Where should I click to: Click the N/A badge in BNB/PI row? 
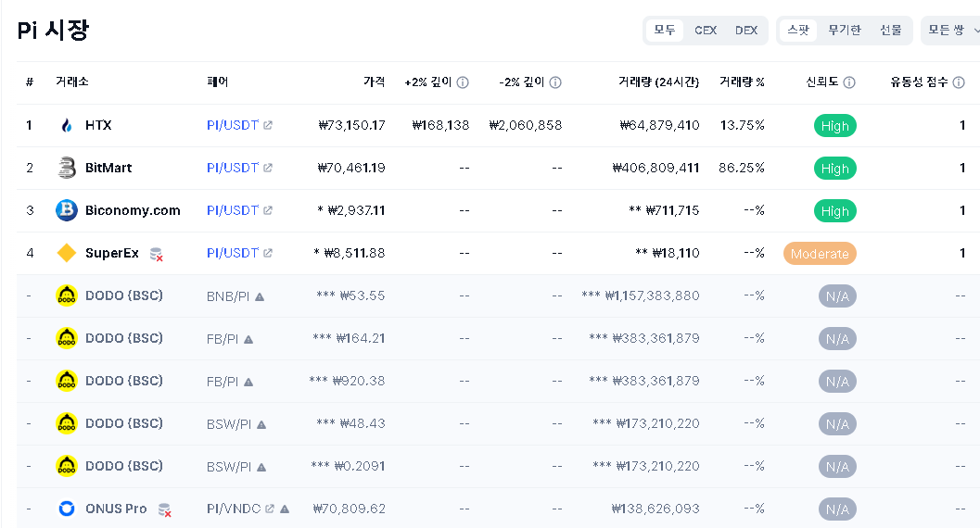click(837, 296)
